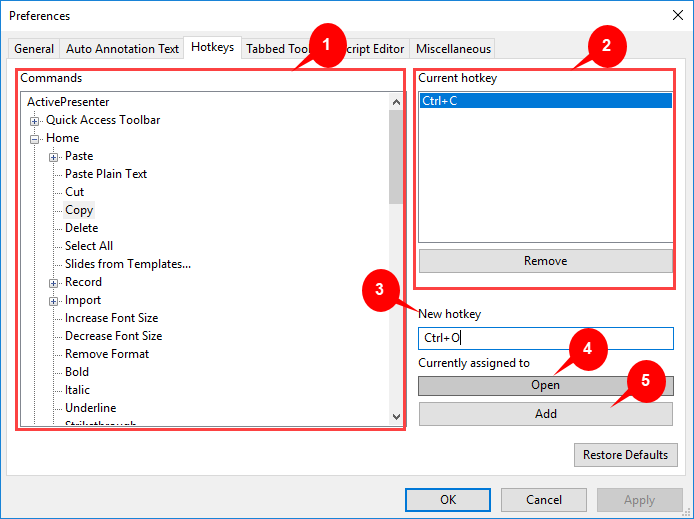Select Paste Plain Text command

(106, 174)
